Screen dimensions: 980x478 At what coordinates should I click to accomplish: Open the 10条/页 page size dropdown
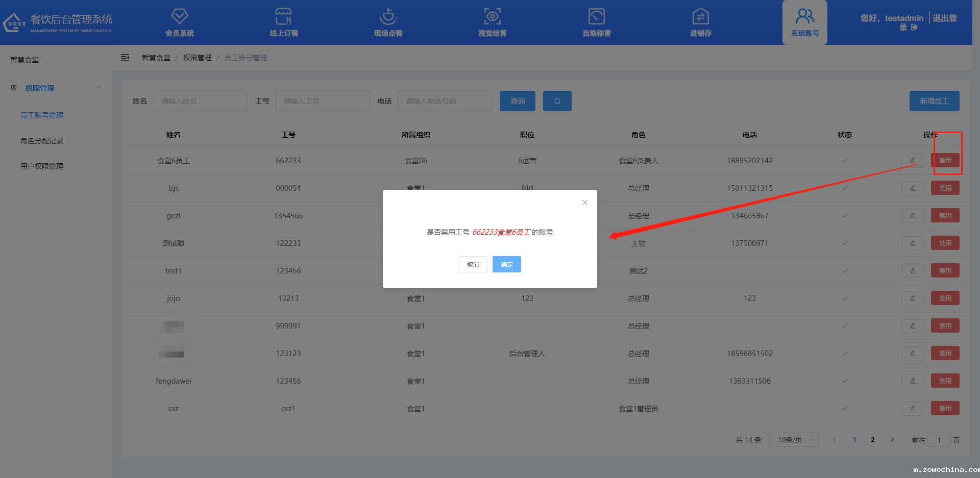click(x=794, y=439)
